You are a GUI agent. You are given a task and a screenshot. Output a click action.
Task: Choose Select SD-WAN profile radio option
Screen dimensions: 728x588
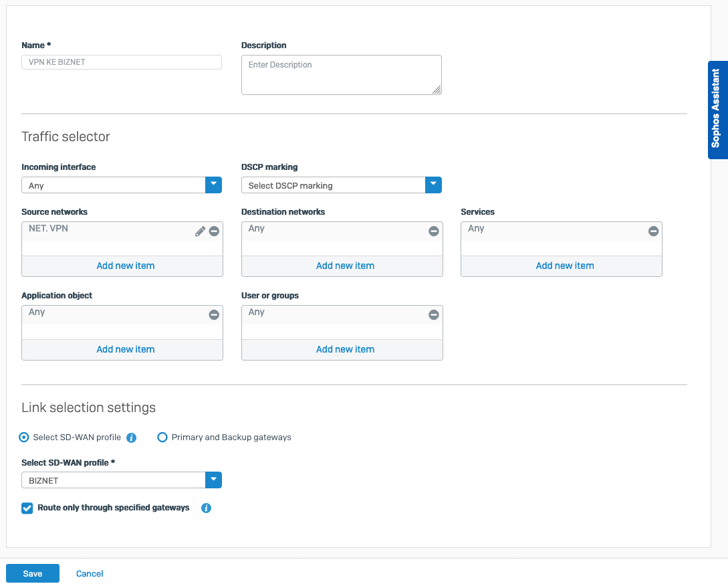(23, 437)
